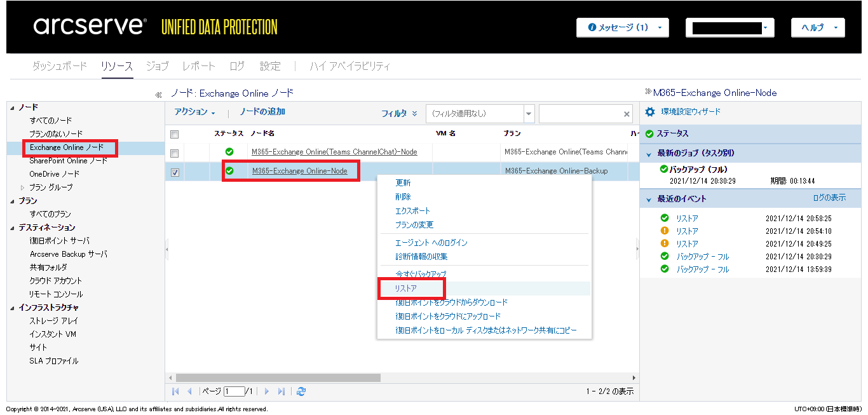Click the horizontal scrollbar thumb in table
Screen dimensions: 868x415
[278, 378]
